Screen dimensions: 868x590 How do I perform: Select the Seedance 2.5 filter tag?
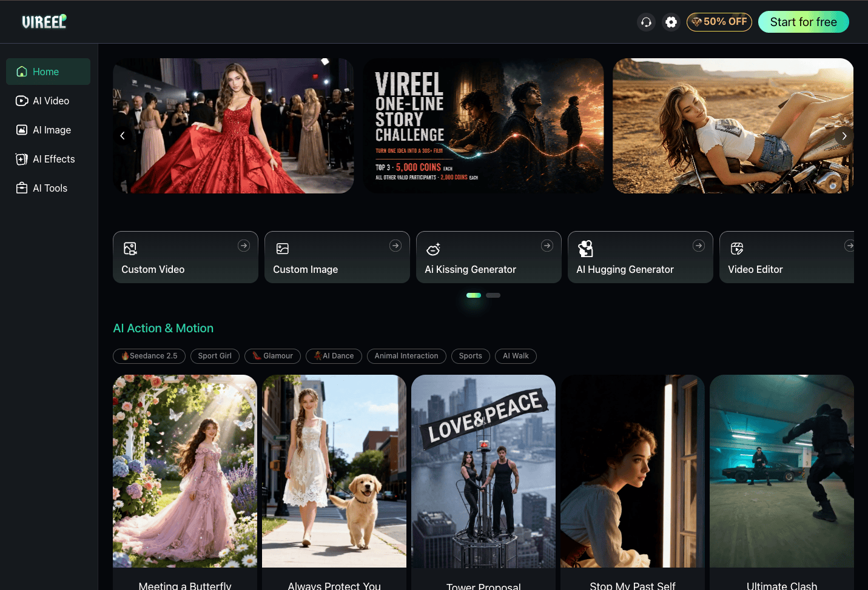pos(149,356)
